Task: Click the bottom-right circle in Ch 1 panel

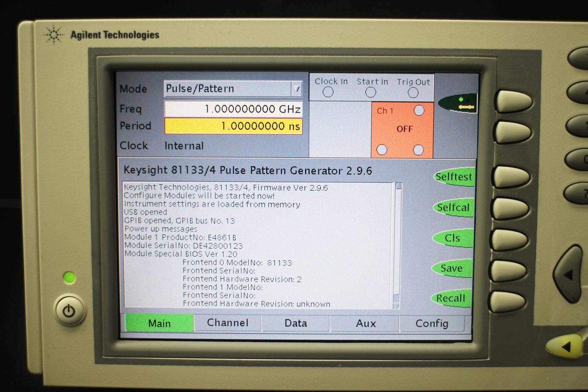Action: [x=418, y=150]
